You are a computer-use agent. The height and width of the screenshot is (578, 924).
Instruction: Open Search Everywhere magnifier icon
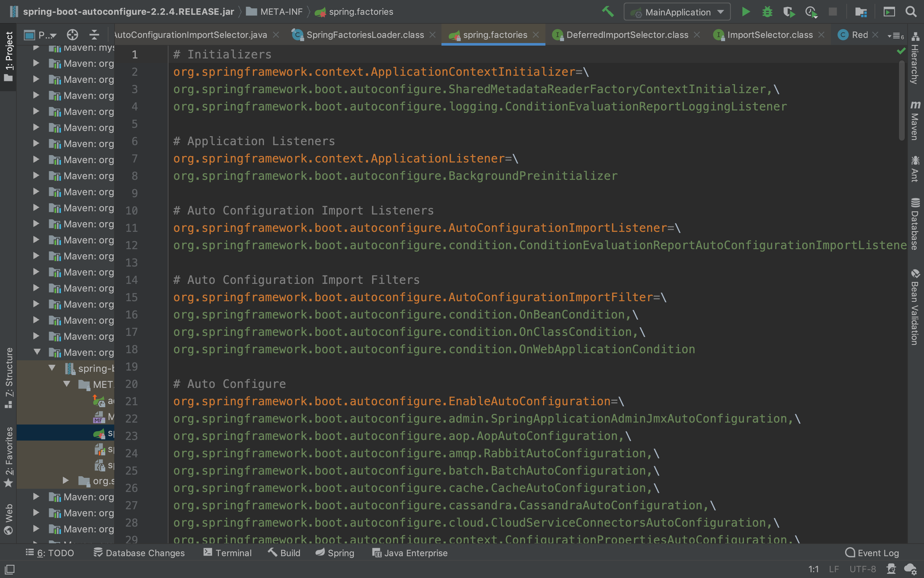click(x=911, y=12)
